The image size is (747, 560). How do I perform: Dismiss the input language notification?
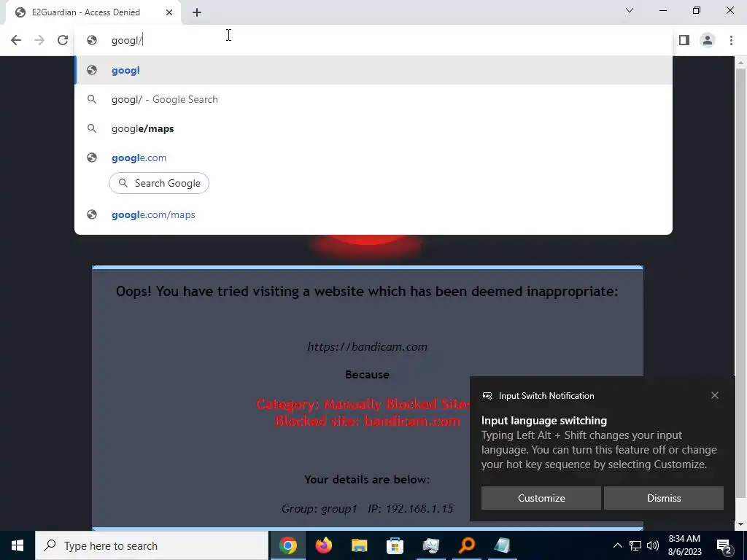coord(664,498)
